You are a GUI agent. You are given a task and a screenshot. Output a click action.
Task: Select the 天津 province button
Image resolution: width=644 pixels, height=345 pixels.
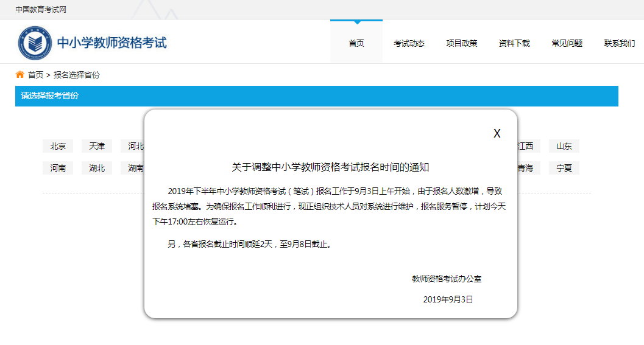click(97, 146)
